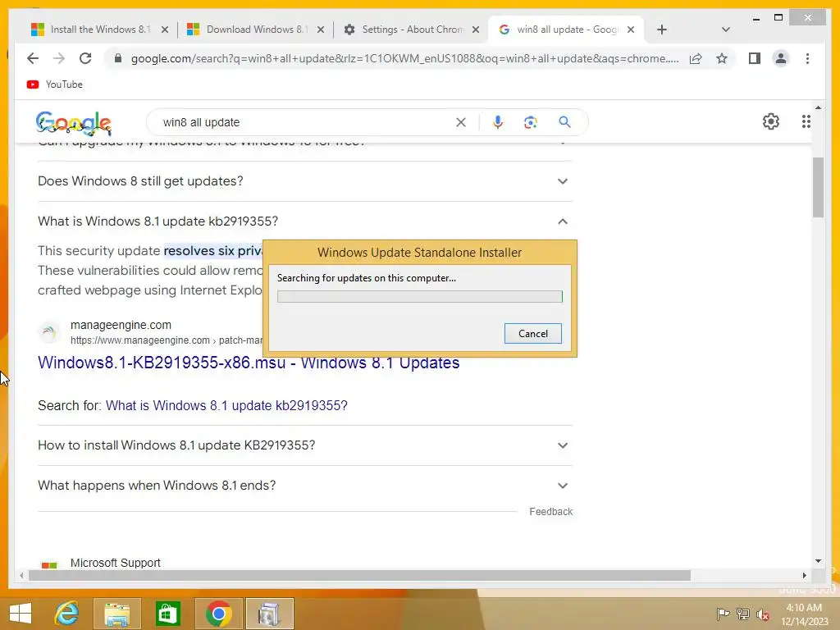Click the horizontal scrollbar thumb
840x630 pixels.
[359, 575]
